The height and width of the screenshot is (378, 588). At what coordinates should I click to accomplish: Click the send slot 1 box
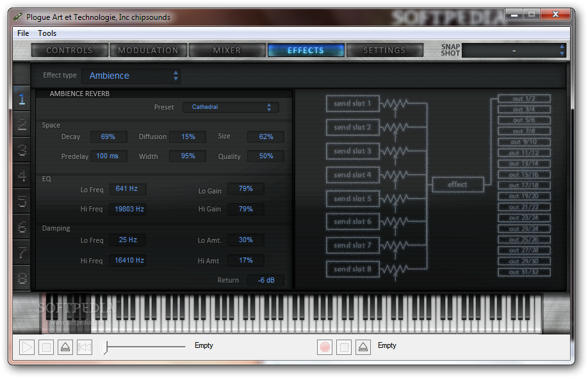(x=352, y=104)
